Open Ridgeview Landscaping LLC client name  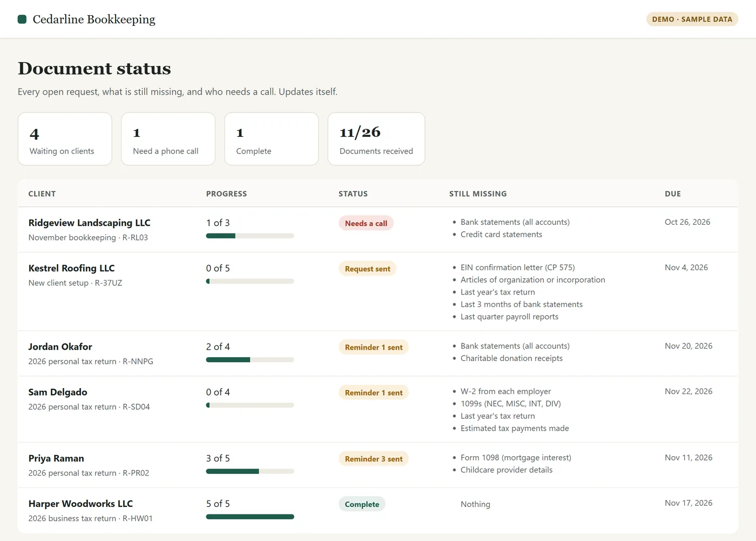90,223
